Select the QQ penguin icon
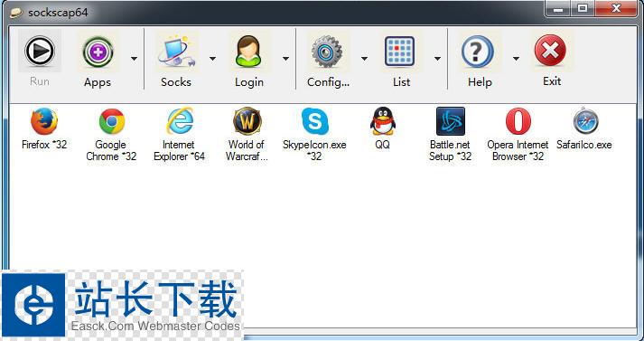 click(382, 121)
